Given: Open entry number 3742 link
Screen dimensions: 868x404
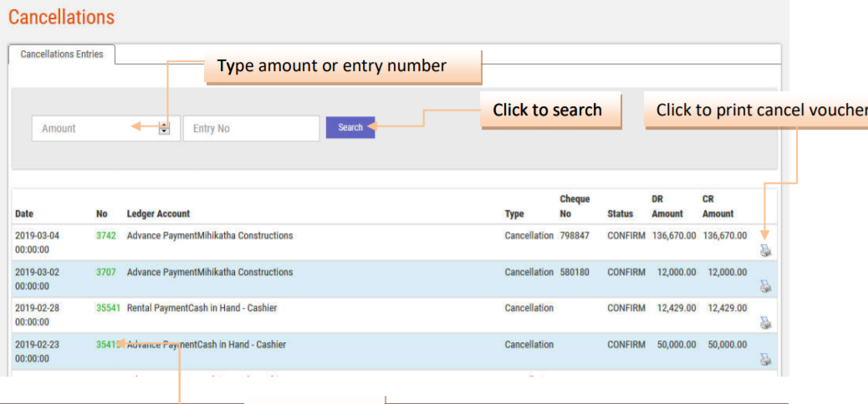Looking at the screenshot, I should tap(105, 236).
